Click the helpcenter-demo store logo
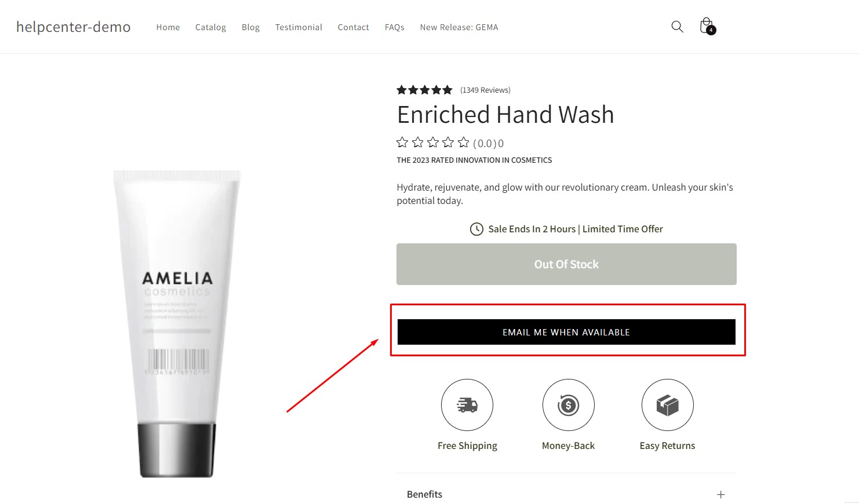 pos(74,27)
